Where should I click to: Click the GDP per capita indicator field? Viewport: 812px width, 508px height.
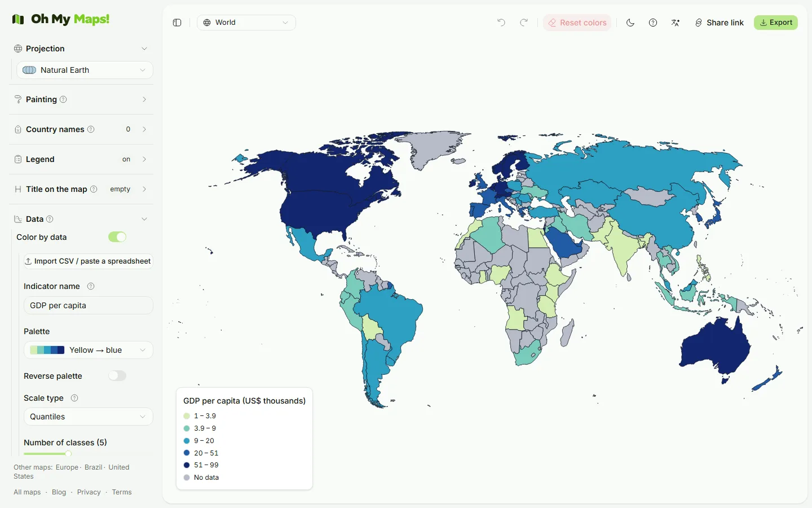point(89,305)
